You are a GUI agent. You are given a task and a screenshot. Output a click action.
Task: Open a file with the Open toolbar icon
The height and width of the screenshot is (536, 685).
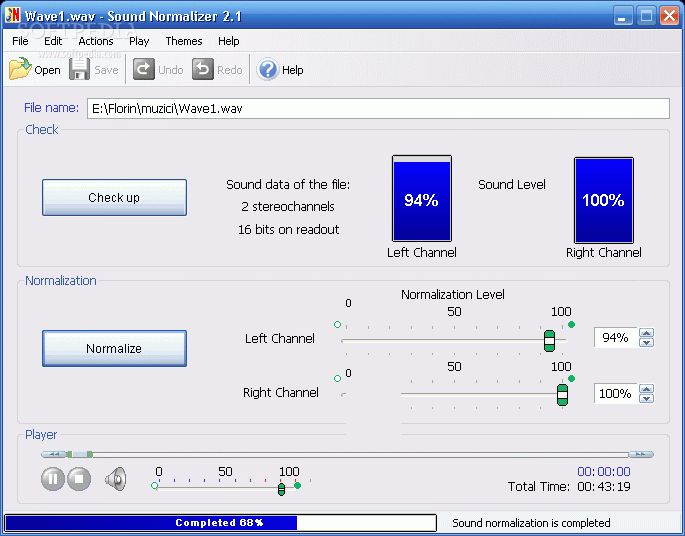click(x=20, y=69)
